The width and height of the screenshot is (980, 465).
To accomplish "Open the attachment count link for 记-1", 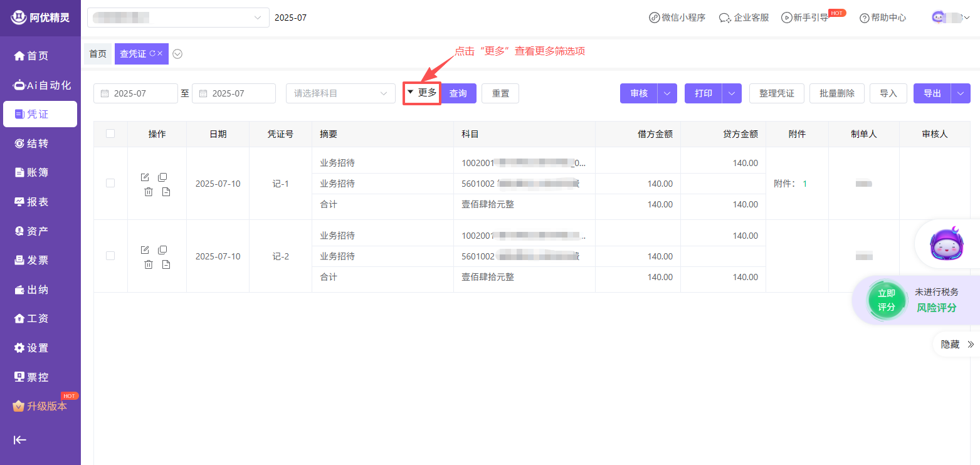I will click(805, 184).
